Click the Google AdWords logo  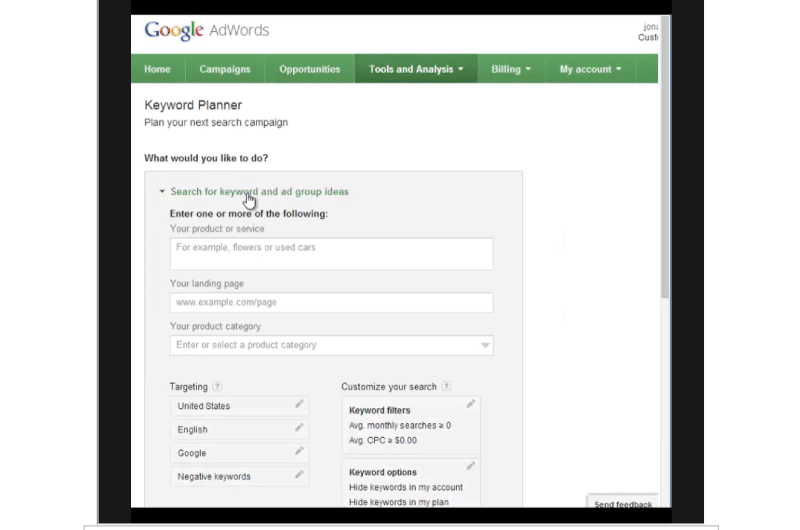click(207, 31)
